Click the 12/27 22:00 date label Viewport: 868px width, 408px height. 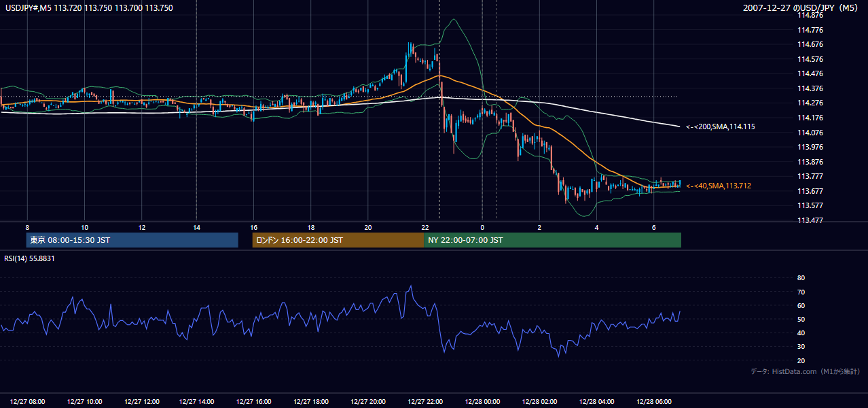tap(426, 402)
